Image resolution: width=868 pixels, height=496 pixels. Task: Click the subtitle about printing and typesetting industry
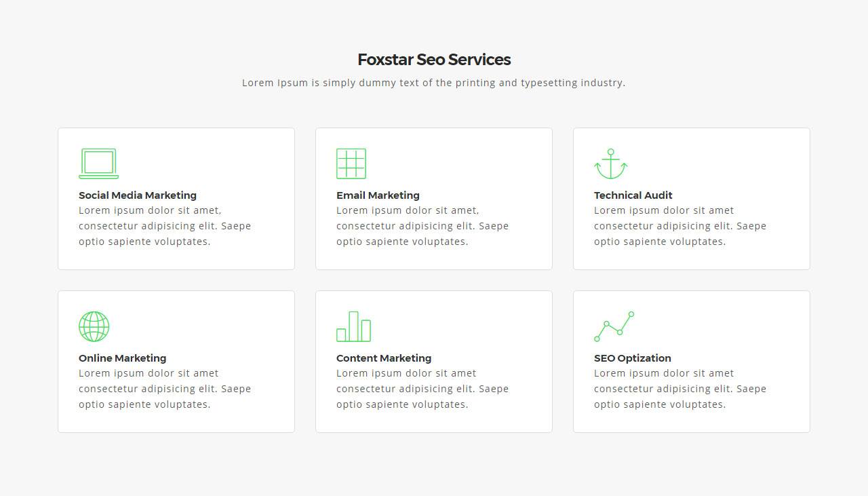pos(434,83)
